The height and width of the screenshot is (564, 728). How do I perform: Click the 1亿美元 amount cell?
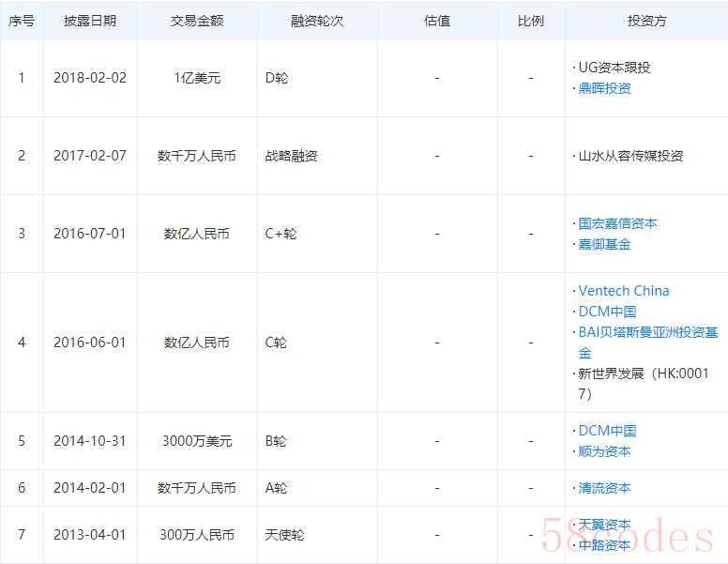point(197,78)
